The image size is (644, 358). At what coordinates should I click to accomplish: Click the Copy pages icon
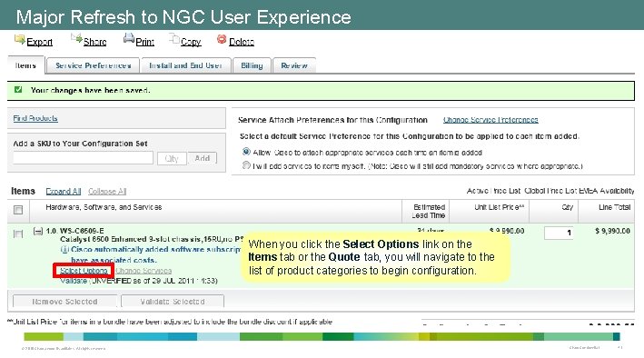point(174,39)
